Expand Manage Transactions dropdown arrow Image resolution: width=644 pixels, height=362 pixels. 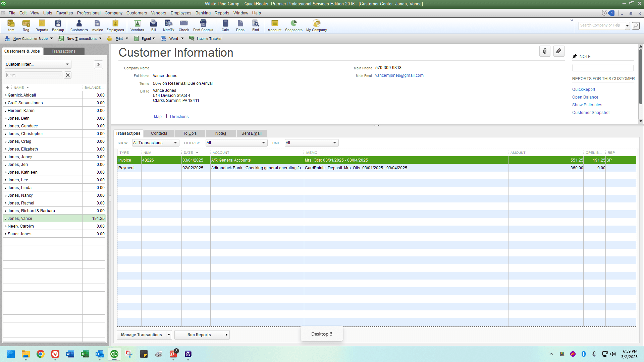pos(169,335)
